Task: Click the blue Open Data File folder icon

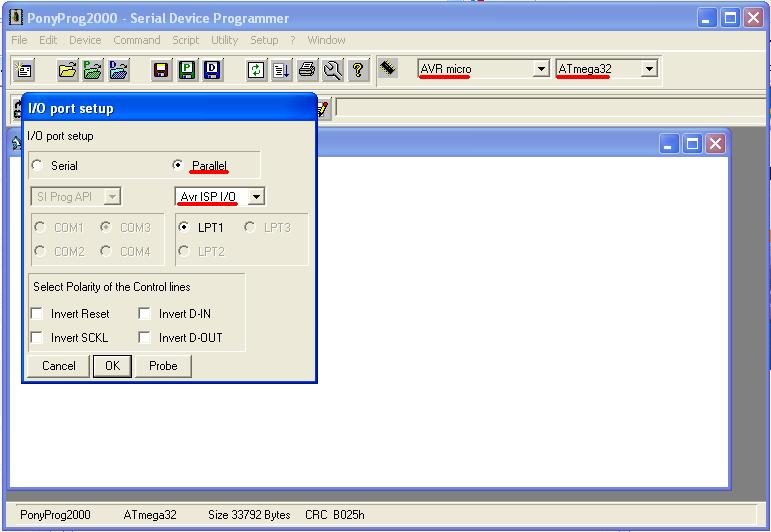Action: click(119, 70)
